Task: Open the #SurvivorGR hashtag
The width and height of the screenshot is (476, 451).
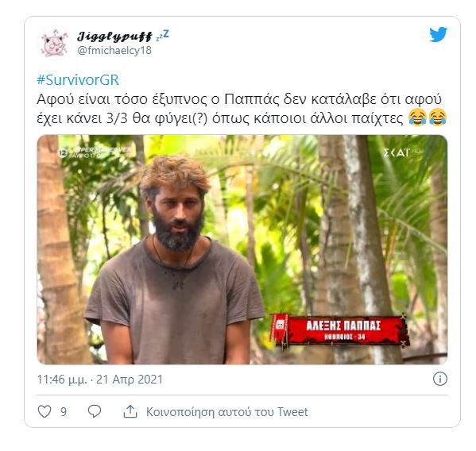Action: pyautogui.click(x=78, y=80)
